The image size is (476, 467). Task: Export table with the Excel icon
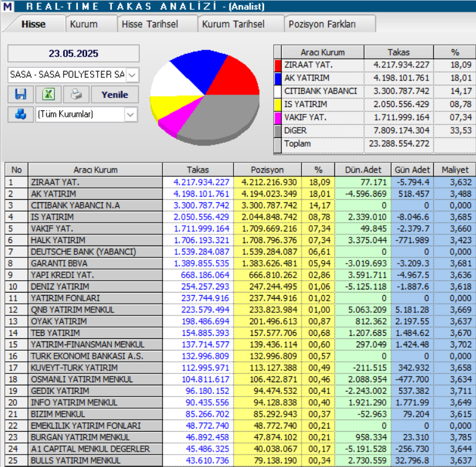click(x=49, y=95)
